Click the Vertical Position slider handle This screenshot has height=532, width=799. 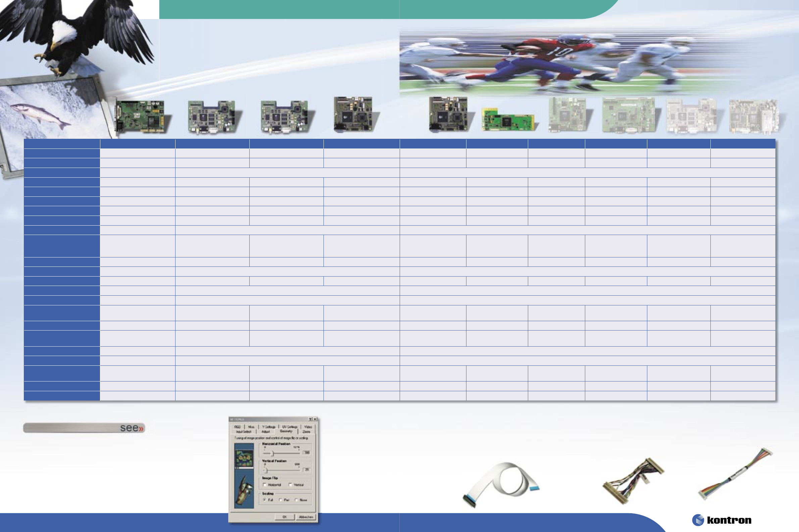(x=266, y=470)
